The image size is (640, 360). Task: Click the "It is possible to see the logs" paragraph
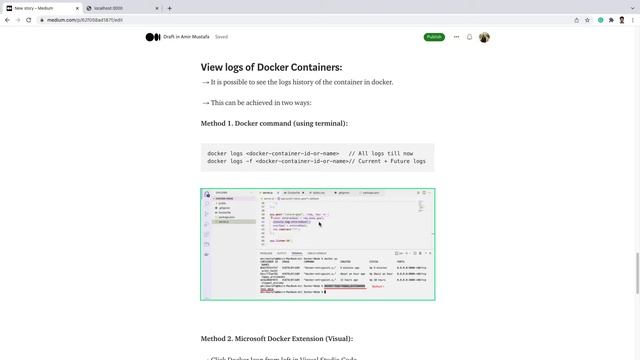[297, 82]
